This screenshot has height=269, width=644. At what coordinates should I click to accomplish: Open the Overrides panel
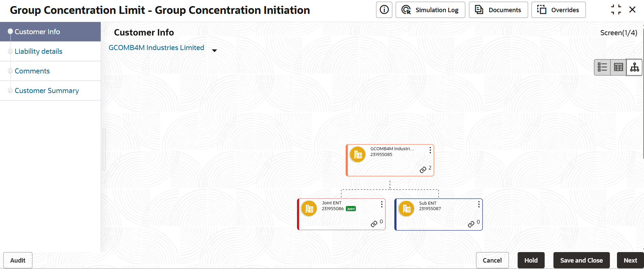pos(559,10)
